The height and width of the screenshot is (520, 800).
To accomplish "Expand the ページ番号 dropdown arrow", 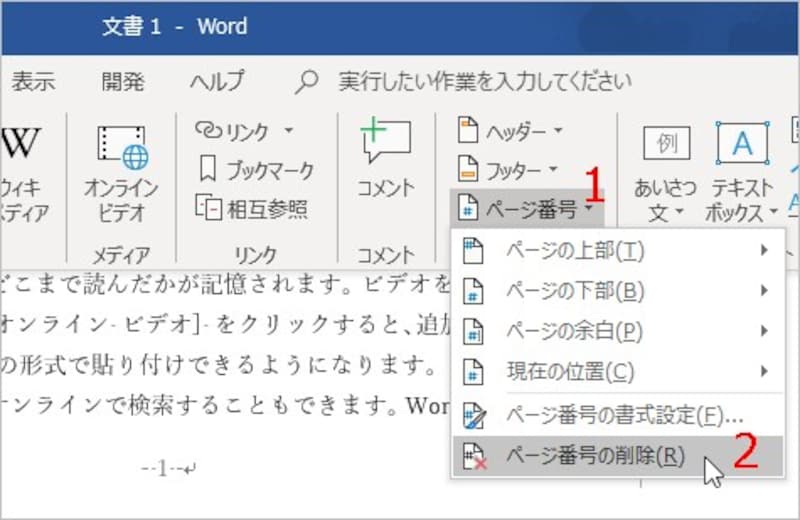I will pos(589,208).
